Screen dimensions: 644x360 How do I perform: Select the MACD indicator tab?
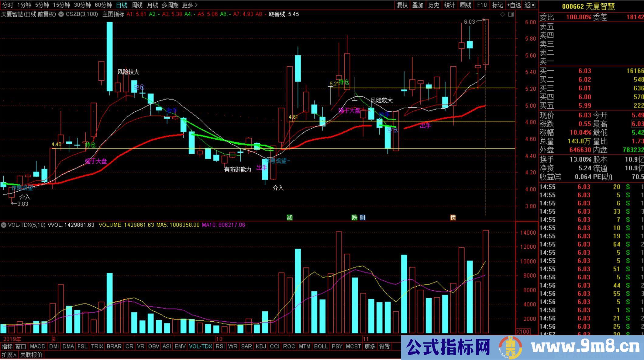pyautogui.click(x=38, y=346)
